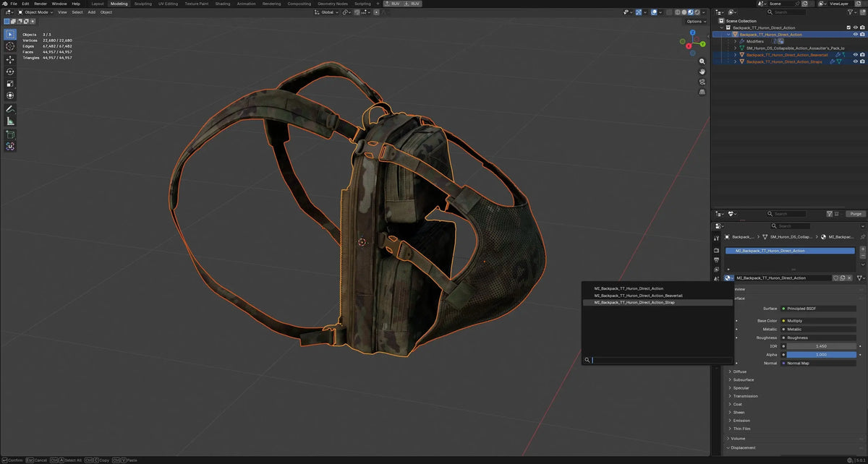Toggle camera view icon in viewport

702,82
